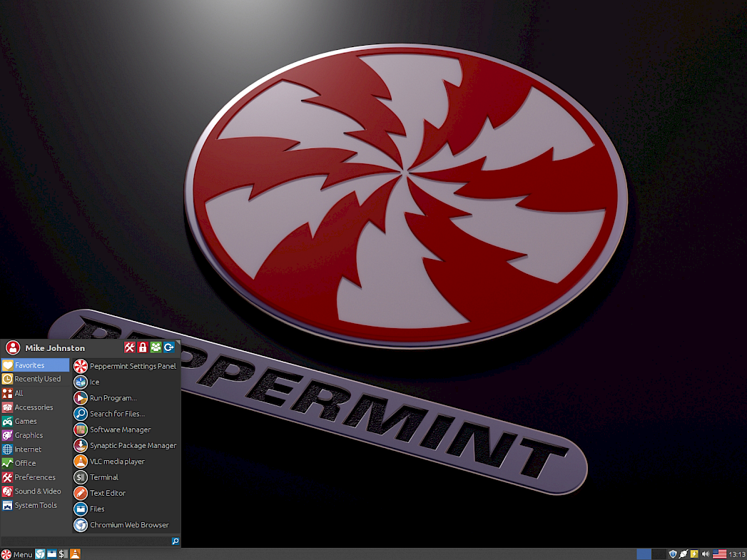Viewport: 747px width, 560px height.
Task: Launch VLC from the taskbar cone icon
Action: click(75, 554)
